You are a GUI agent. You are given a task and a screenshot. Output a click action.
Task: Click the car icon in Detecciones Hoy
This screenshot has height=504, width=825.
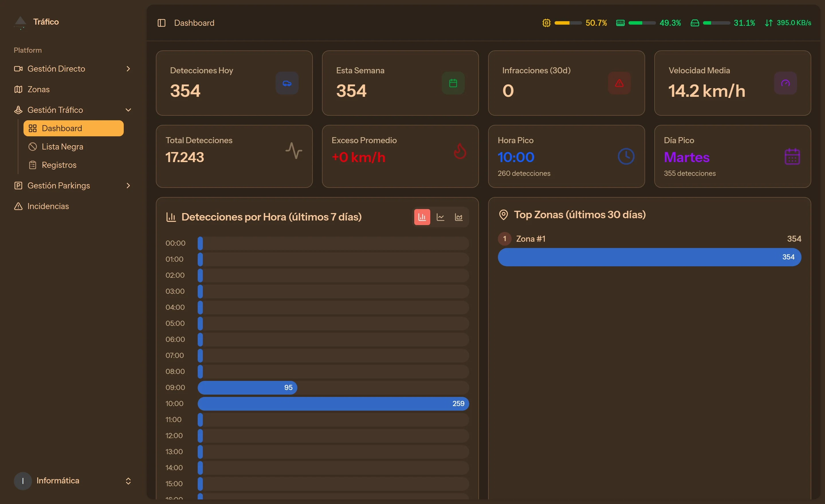287,83
